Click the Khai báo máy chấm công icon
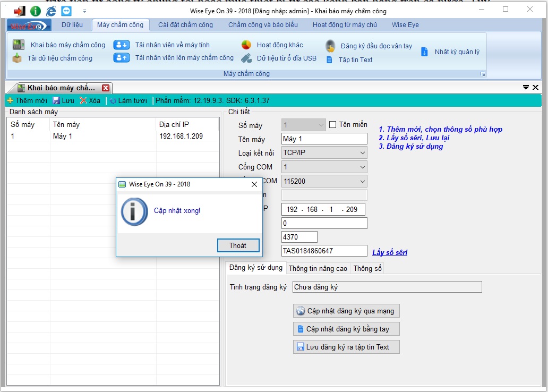Image resolution: width=548 pixels, height=392 pixels. pos(19,45)
